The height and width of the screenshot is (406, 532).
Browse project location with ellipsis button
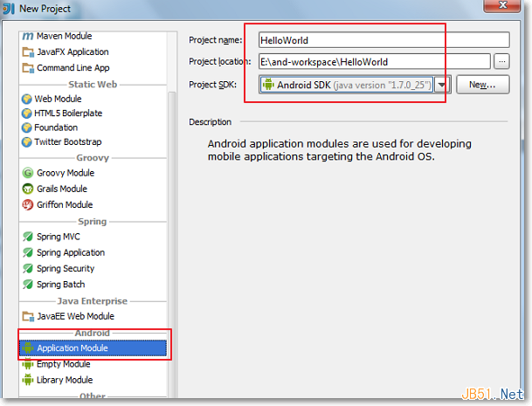[x=501, y=62]
